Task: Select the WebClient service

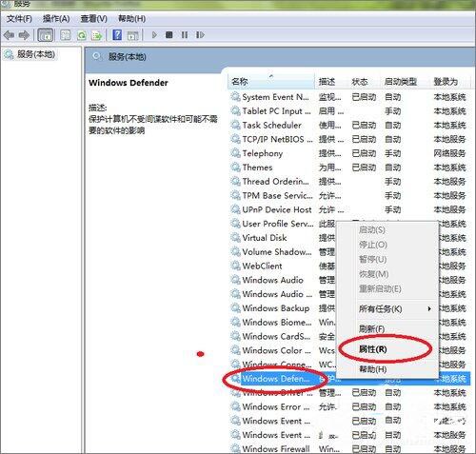Action: pos(262,266)
